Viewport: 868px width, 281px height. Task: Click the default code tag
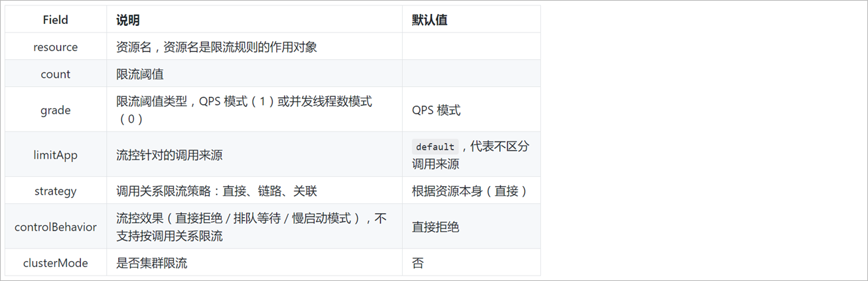(435, 147)
